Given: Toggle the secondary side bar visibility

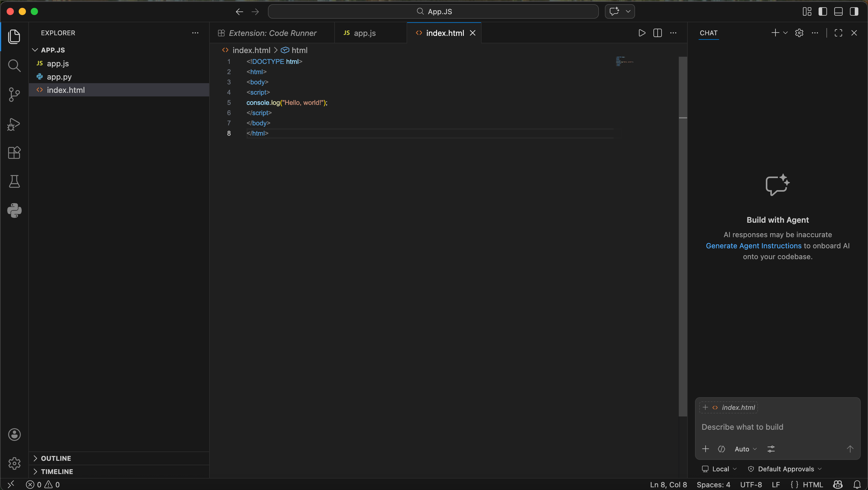Looking at the screenshot, I should [x=854, y=12].
